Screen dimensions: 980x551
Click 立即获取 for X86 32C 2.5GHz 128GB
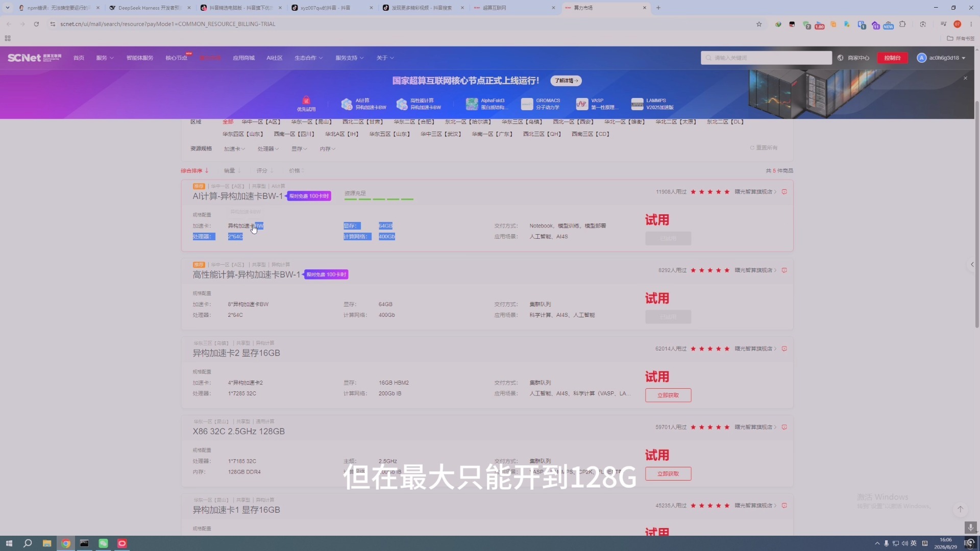[668, 474]
